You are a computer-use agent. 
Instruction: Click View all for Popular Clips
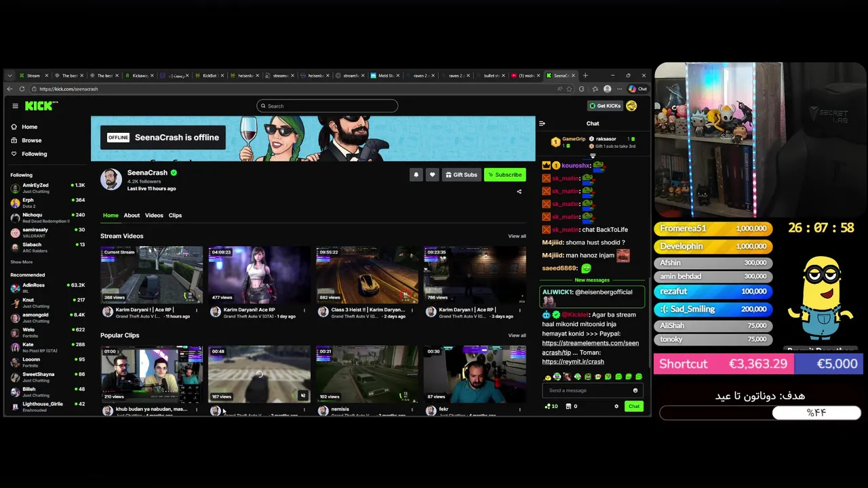(x=517, y=335)
